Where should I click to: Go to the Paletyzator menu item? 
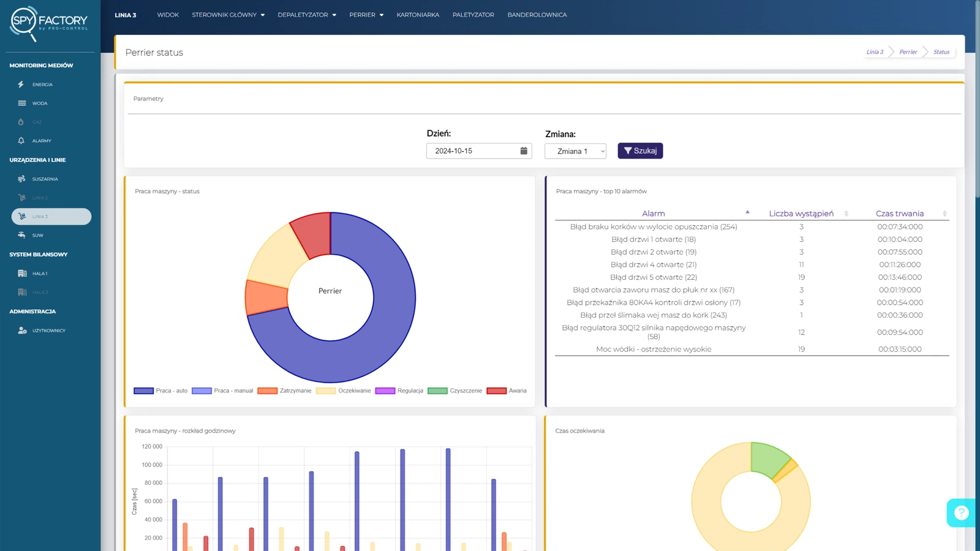point(473,15)
